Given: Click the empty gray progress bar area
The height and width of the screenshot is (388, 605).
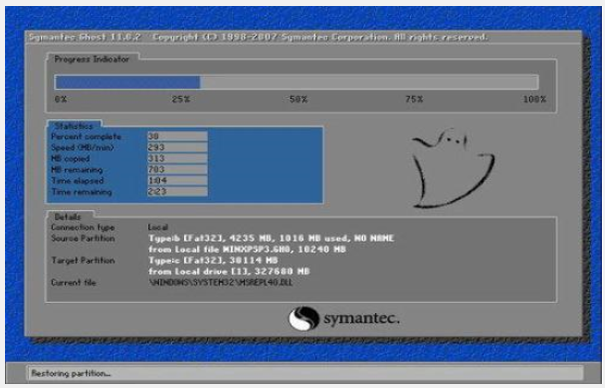Looking at the screenshot, I should click(369, 82).
